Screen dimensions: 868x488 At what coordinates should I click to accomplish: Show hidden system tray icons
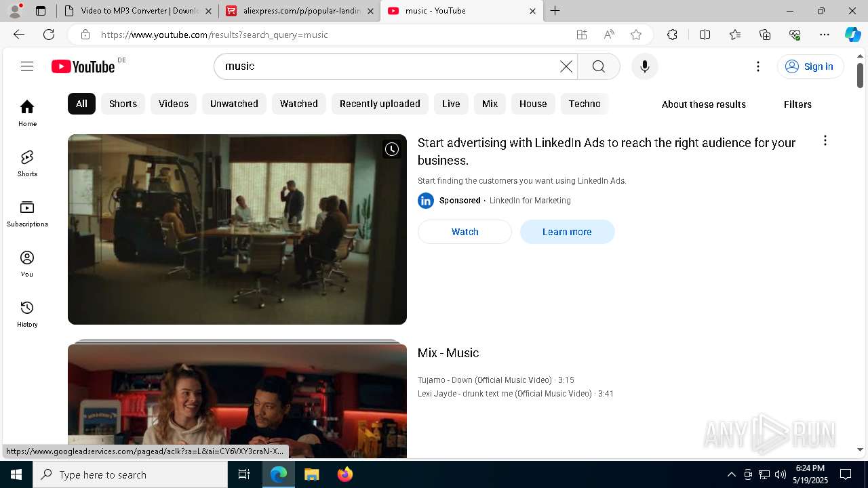coord(731,474)
